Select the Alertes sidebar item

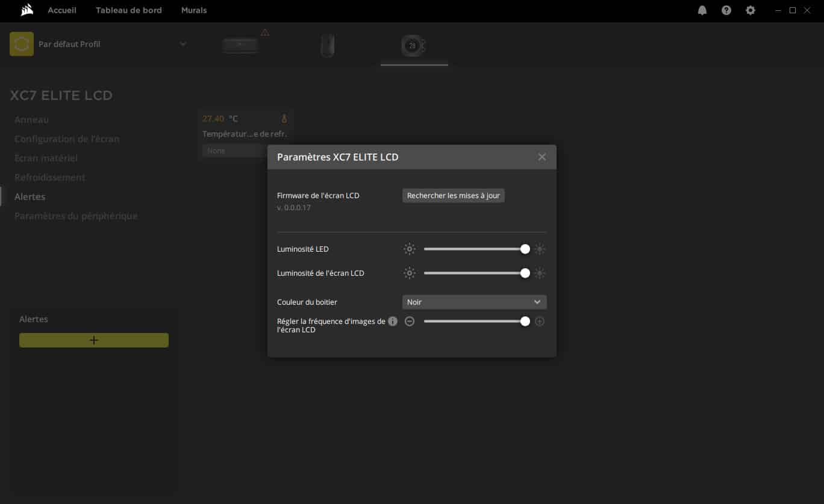point(30,197)
